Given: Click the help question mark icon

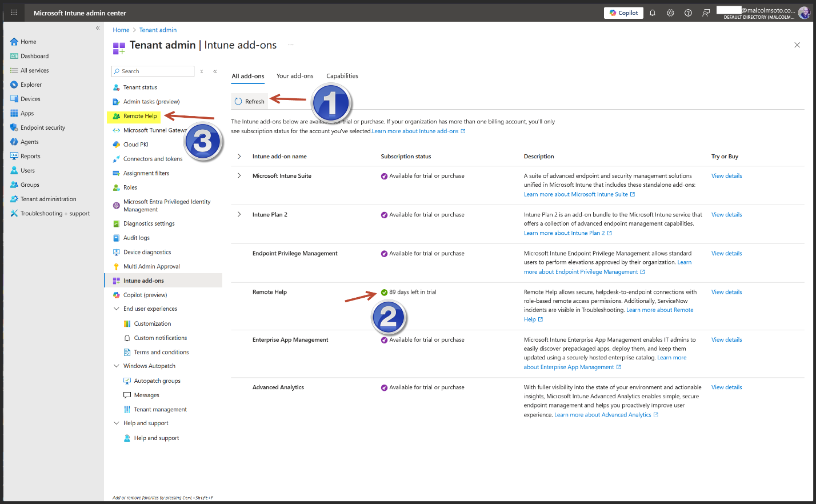Looking at the screenshot, I should point(688,13).
